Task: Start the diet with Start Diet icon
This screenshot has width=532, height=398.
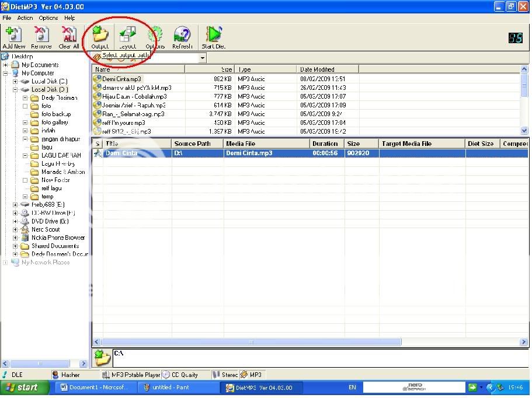Action: (213, 36)
